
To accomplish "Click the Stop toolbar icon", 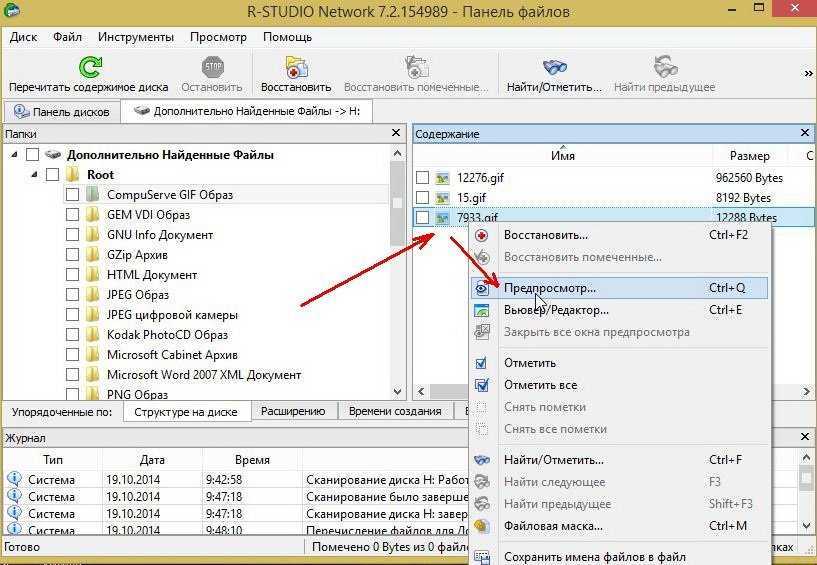I will pos(212,67).
